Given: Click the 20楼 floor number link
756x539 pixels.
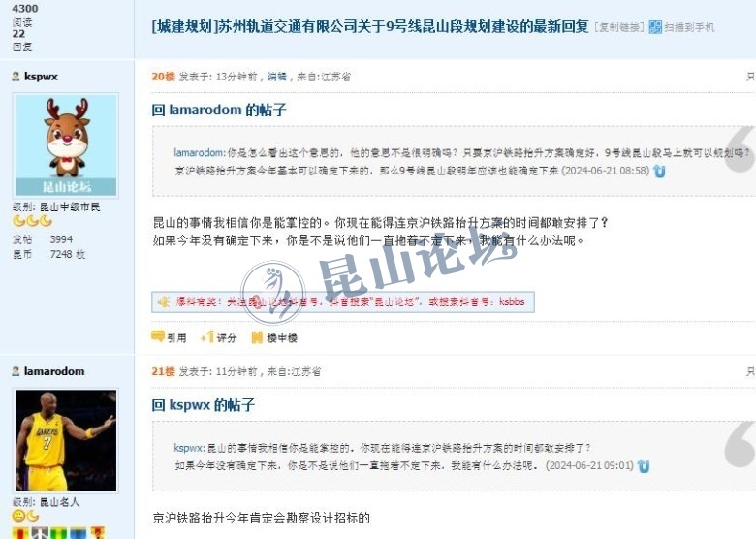Looking at the screenshot, I should tap(163, 77).
